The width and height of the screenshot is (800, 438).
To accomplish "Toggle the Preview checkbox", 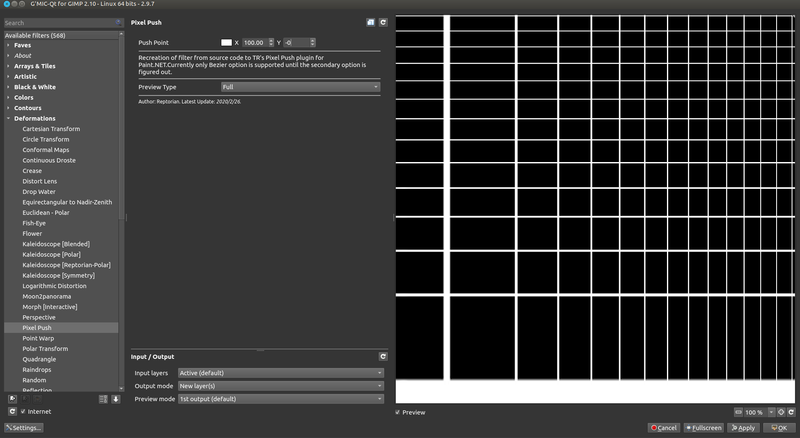I will 398,412.
